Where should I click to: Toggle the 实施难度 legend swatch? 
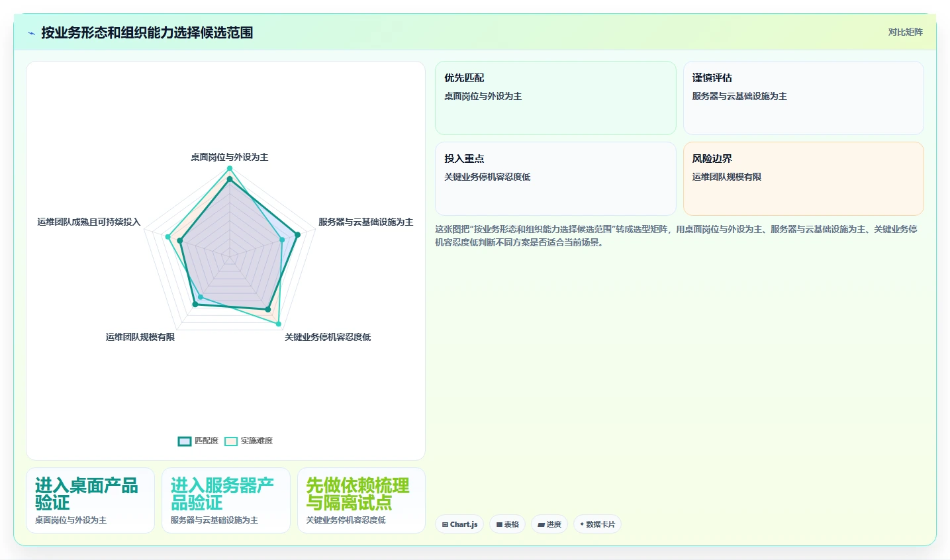pyautogui.click(x=231, y=441)
